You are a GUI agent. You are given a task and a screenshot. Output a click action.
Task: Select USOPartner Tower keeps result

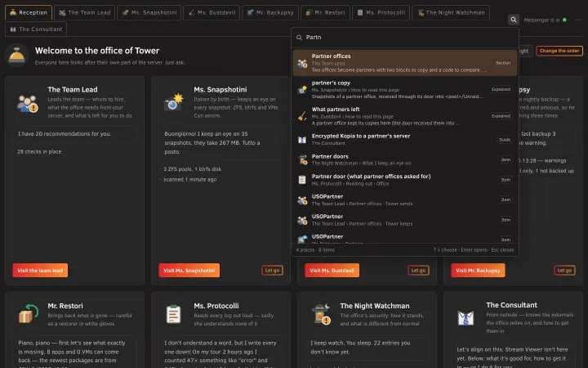[x=405, y=220]
